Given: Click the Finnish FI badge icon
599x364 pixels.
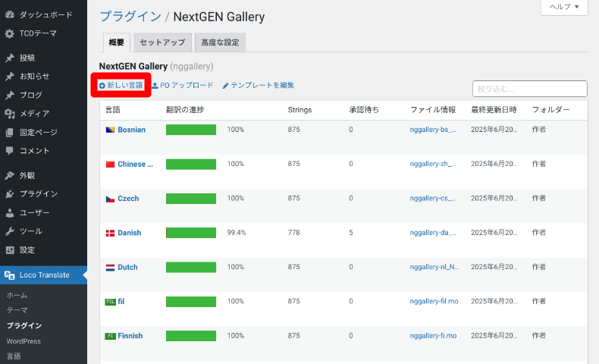Looking at the screenshot, I should click(x=110, y=336).
